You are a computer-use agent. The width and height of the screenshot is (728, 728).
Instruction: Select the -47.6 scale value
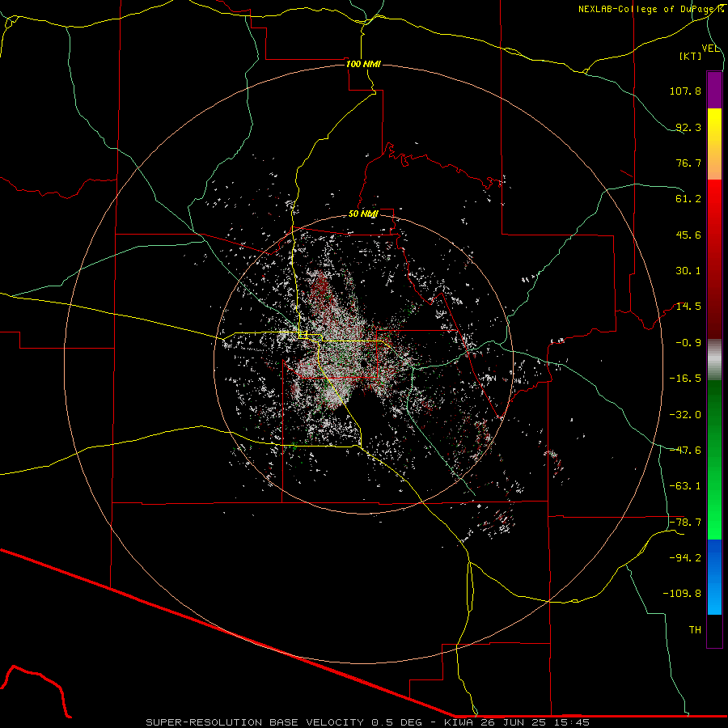(685, 451)
